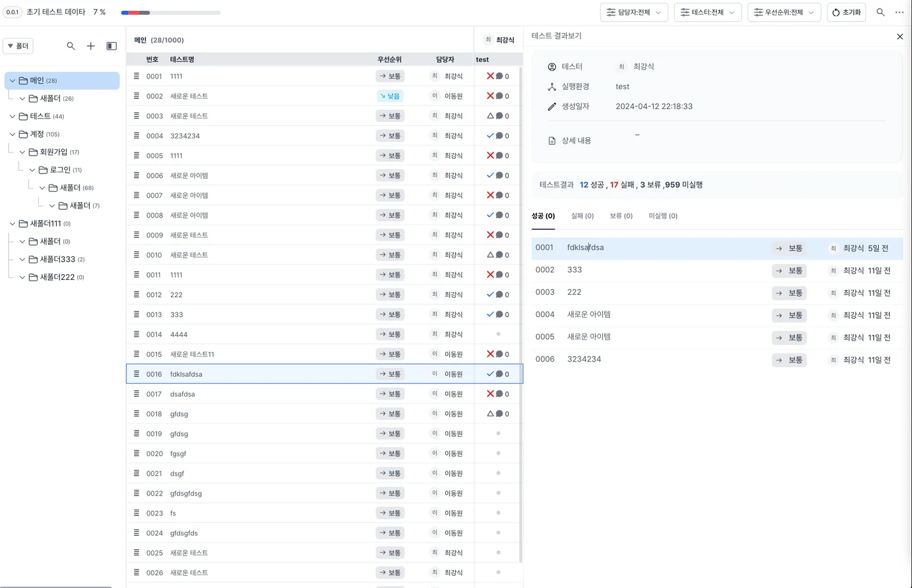
Task: Switch to the 실패 (0) tab
Action: pyautogui.click(x=582, y=216)
